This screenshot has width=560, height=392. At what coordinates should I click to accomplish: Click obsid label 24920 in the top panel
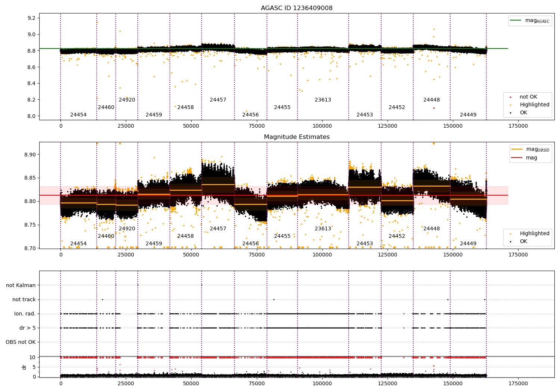click(127, 100)
